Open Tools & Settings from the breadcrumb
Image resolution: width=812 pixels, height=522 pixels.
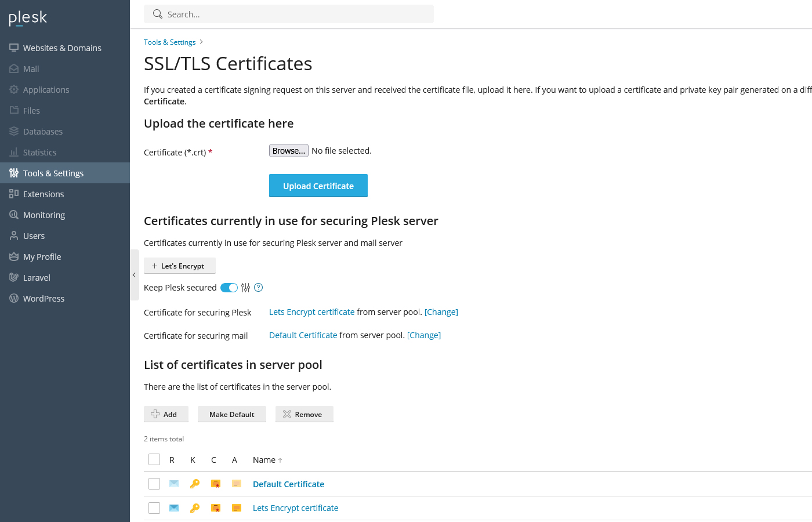(x=169, y=42)
